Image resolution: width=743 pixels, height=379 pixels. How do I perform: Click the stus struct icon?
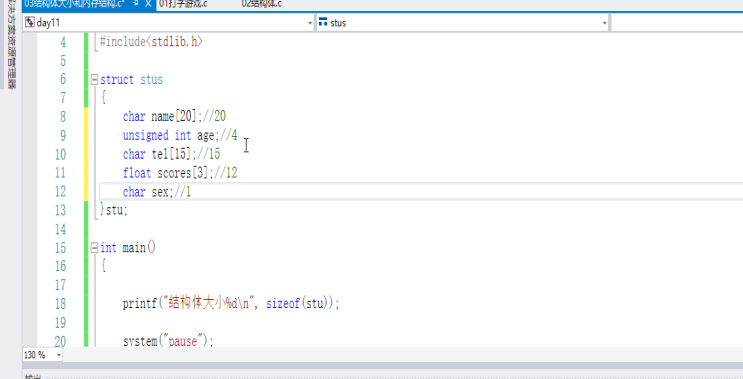click(x=323, y=22)
